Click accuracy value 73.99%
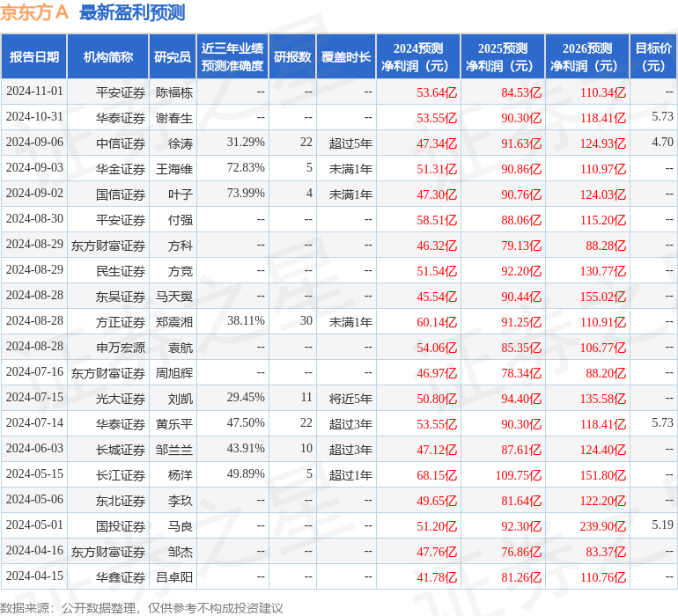 click(x=246, y=194)
